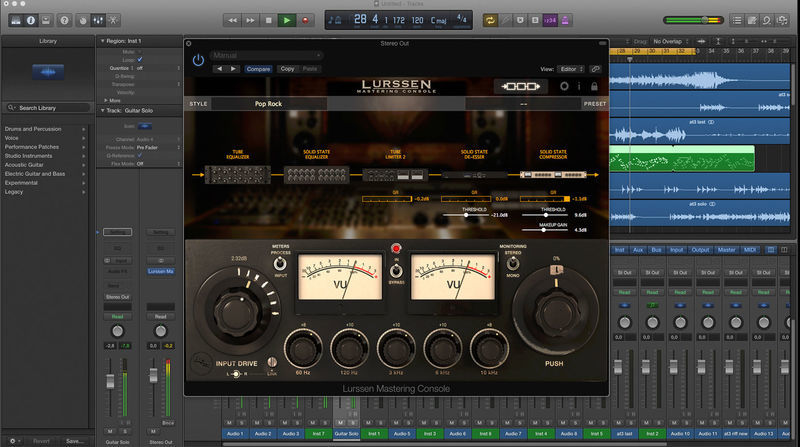The height and width of the screenshot is (447, 800).
Task: Open the Media Browser button
Action: point(782,20)
